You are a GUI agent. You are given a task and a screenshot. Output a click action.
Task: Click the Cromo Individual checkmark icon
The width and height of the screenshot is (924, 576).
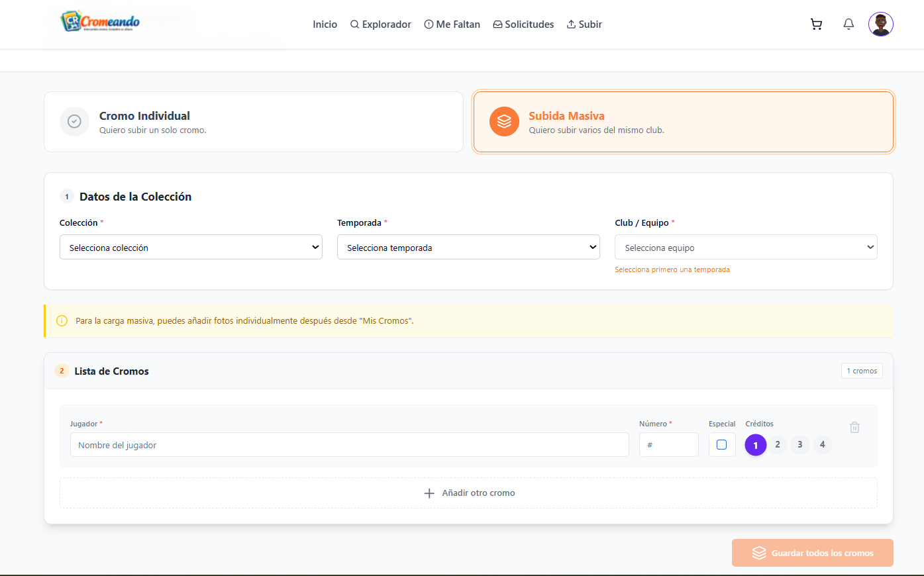coord(75,122)
